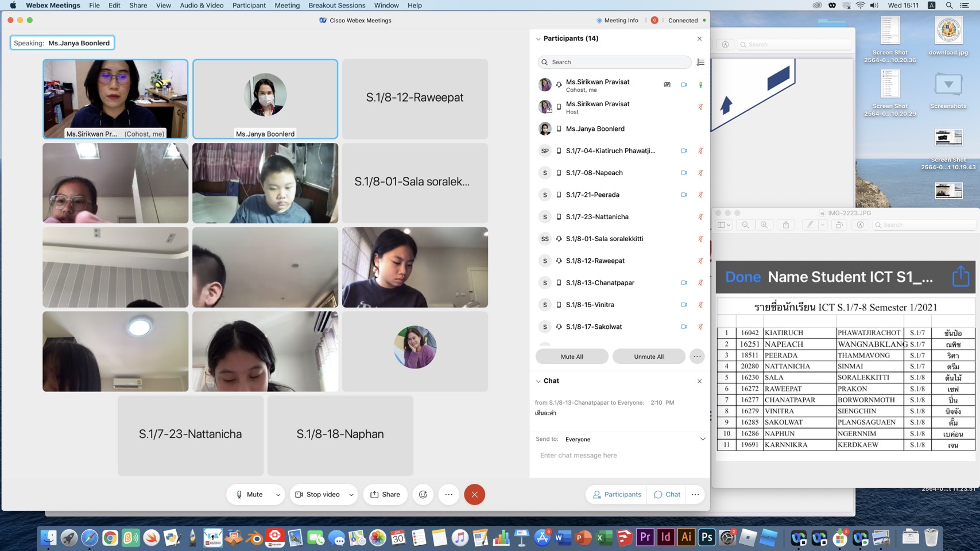Open audio options arrow next to Mute
980x551 pixels.
[278, 495]
